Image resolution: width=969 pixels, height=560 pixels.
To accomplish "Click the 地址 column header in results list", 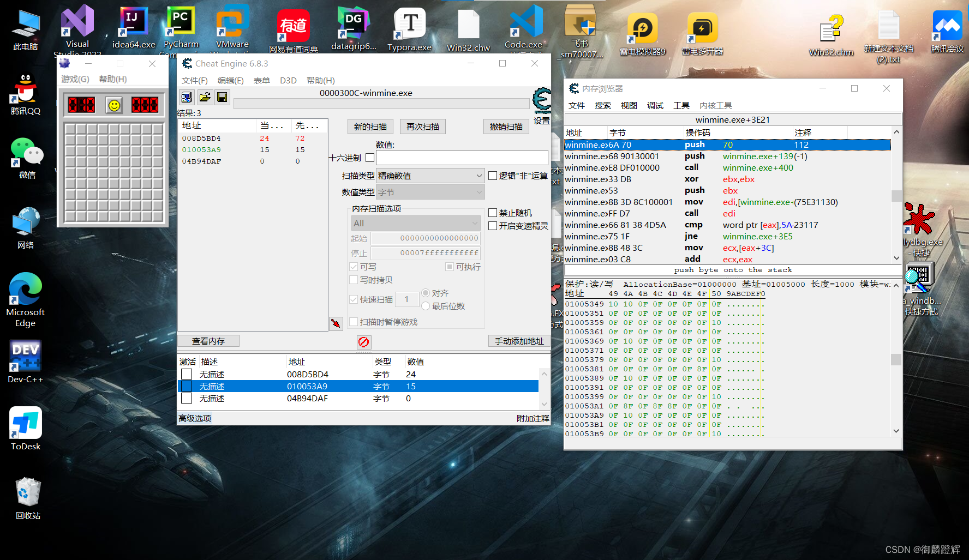I will point(217,125).
